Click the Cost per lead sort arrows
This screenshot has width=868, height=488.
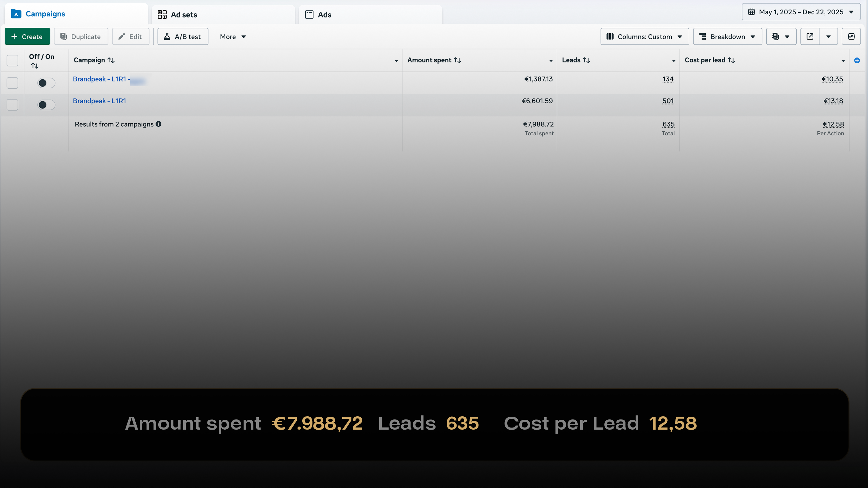731,60
